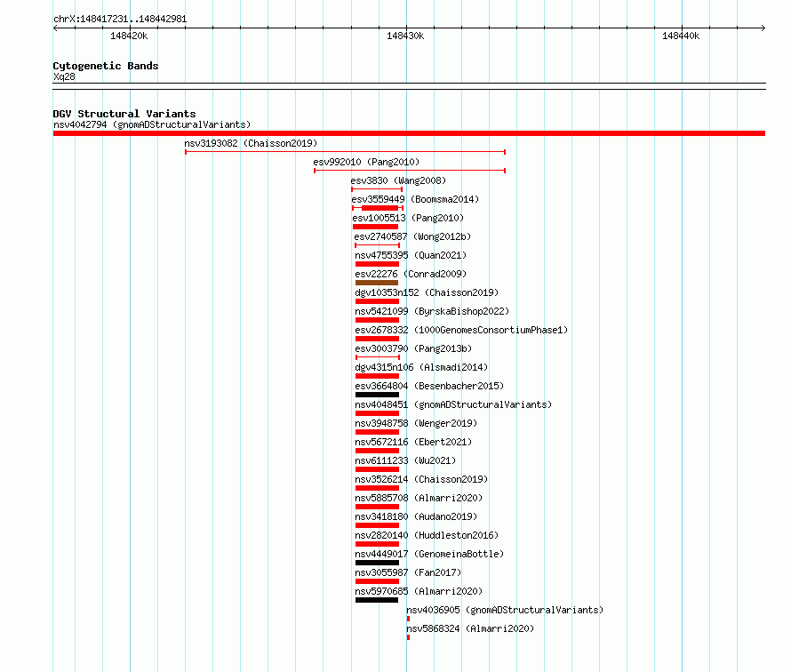Click the nsv4042794 gnomAD variant label

tap(152, 124)
